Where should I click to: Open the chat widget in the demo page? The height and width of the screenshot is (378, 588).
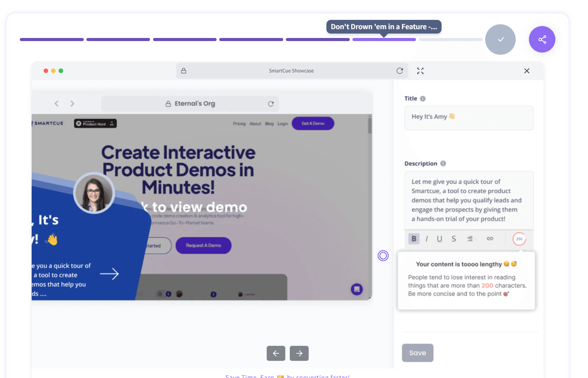click(x=357, y=289)
